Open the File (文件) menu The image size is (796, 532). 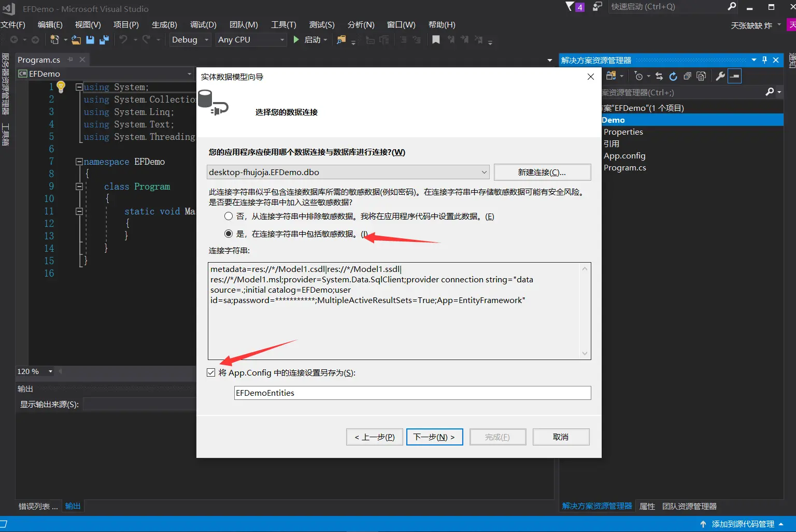click(x=13, y=25)
